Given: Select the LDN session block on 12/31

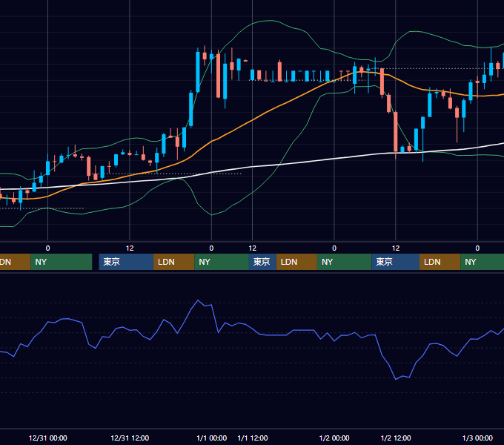Looking at the screenshot, I should pos(174,262).
